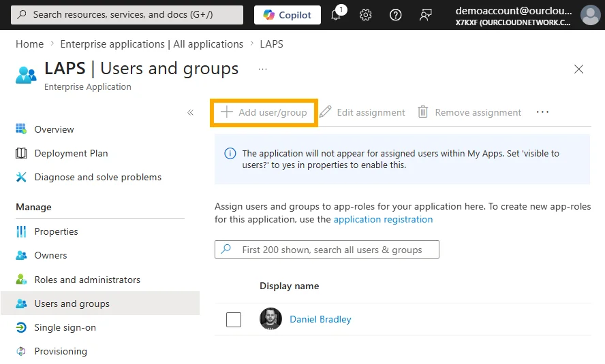The height and width of the screenshot is (364, 605).
Task: Click the demoaccount account name text
Action: tap(513, 11)
